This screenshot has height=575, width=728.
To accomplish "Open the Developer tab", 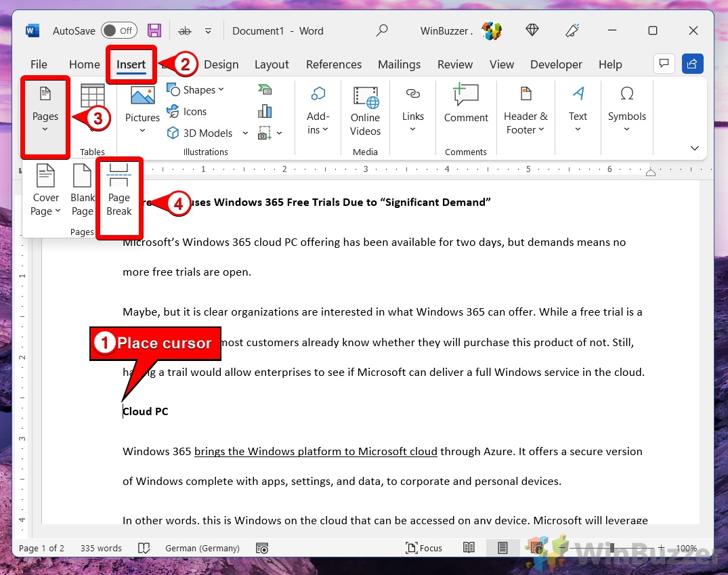I will pyautogui.click(x=556, y=64).
